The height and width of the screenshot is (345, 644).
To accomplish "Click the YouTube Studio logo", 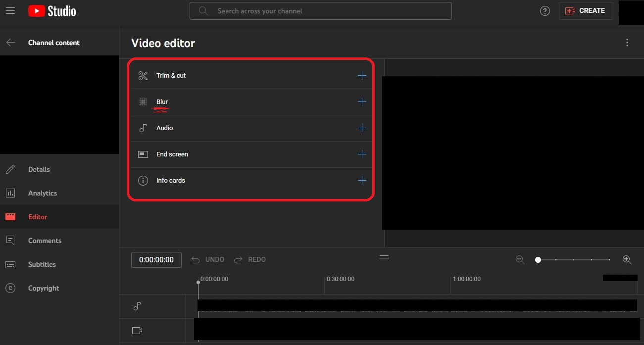I will click(x=52, y=10).
